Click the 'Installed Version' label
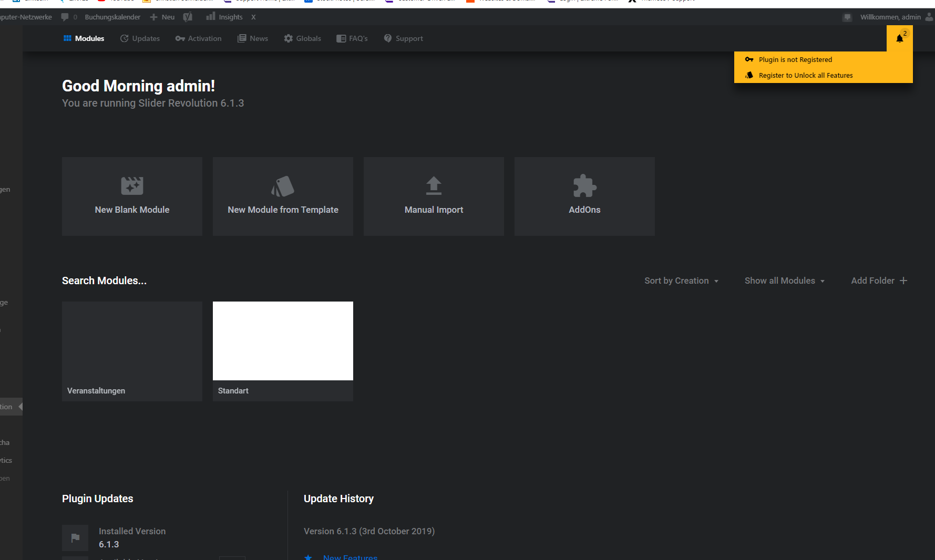 point(132,531)
